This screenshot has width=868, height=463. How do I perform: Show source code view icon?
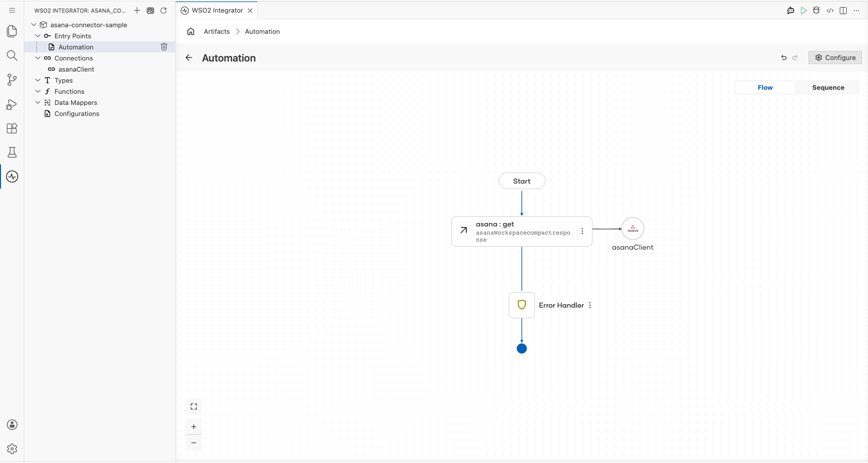click(x=830, y=10)
